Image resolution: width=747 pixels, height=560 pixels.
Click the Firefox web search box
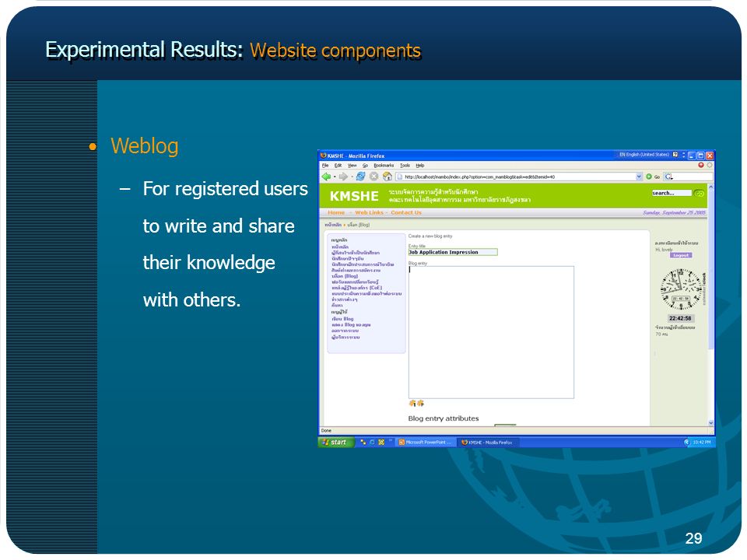click(689, 177)
